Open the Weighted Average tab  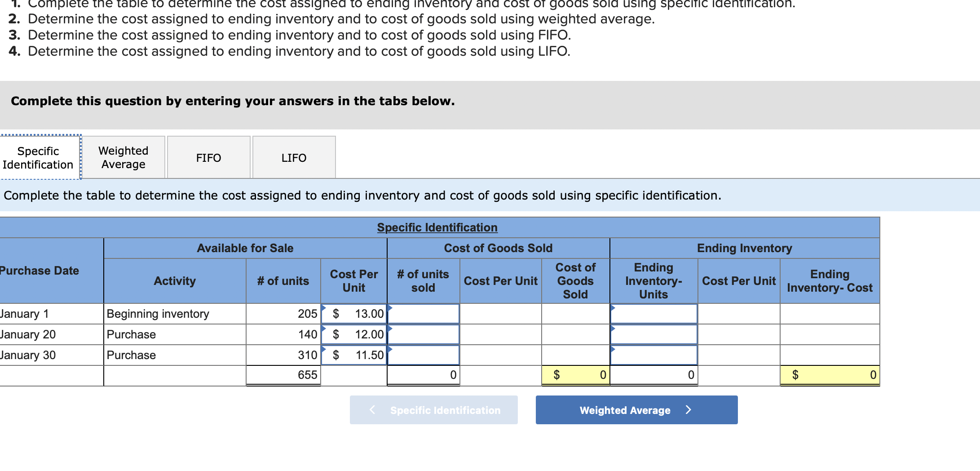122,157
